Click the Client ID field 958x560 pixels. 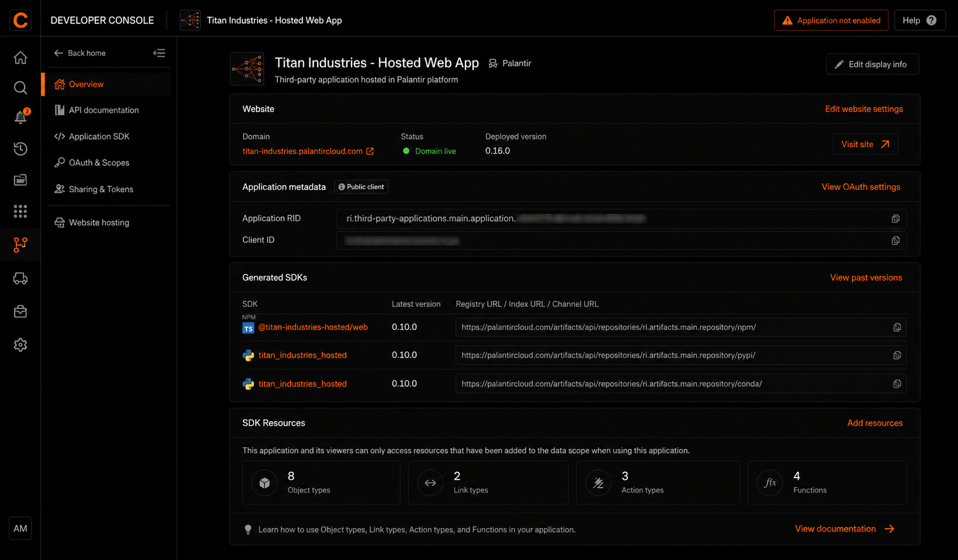622,241
